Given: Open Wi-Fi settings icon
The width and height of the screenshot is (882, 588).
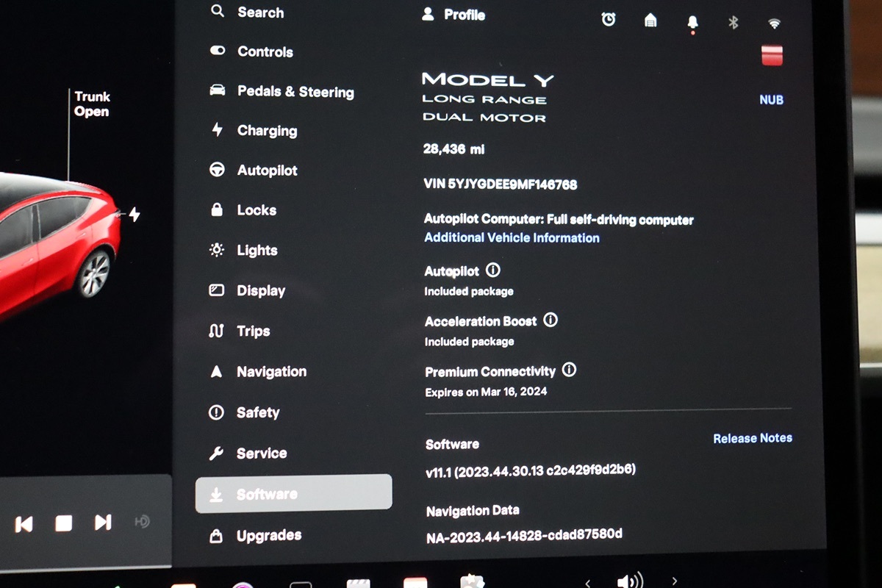Looking at the screenshot, I should pyautogui.click(x=774, y=23).
